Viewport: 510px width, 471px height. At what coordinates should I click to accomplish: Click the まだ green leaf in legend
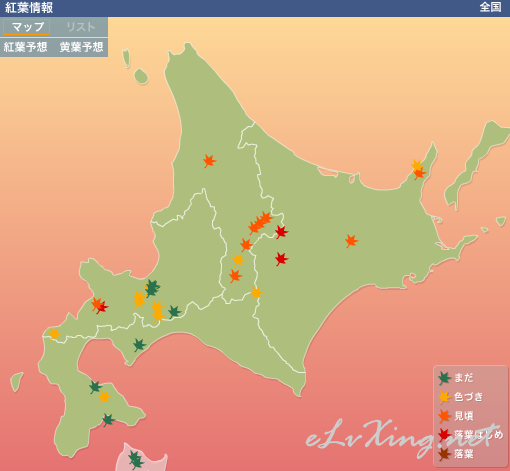(444, 378)
